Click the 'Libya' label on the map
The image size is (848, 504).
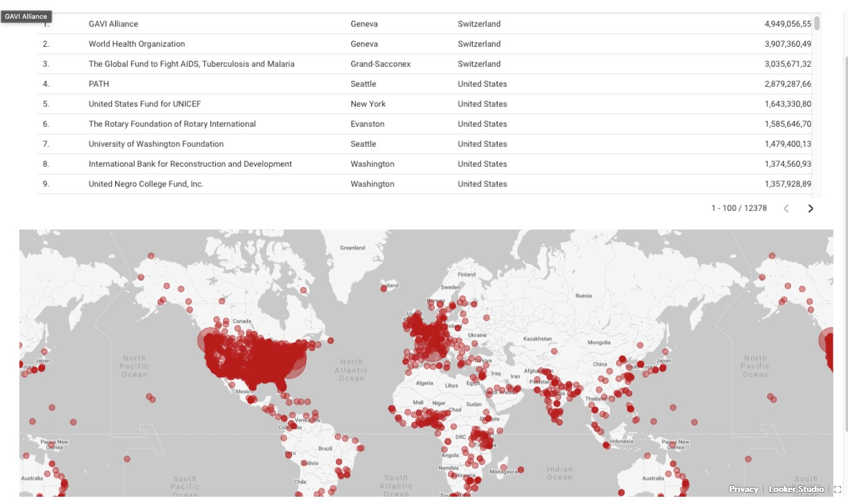[452, 386]
